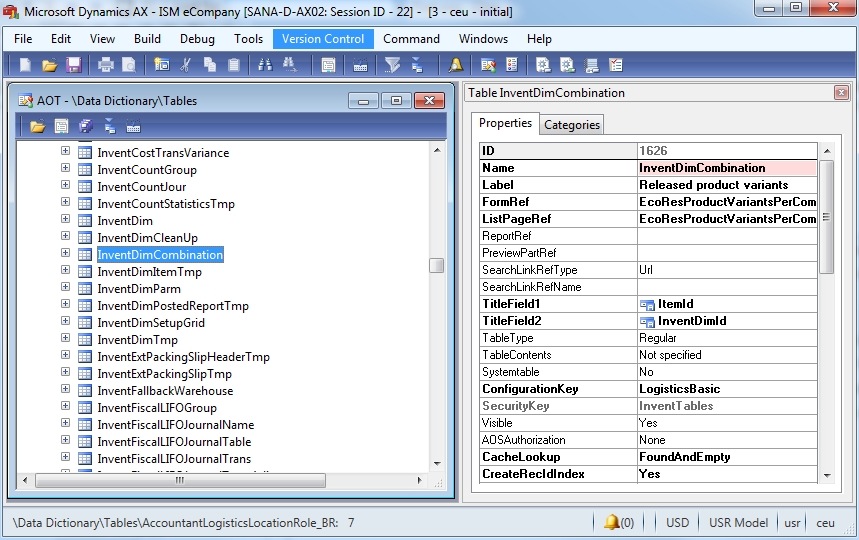The height and width of the screenshot is (540, 859).
Task: Click the usr layer in status bar
Action: (792, 522)
